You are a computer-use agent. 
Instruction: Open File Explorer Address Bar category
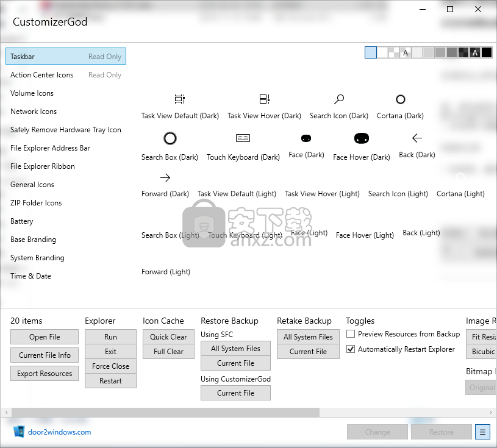click(66, 148)
